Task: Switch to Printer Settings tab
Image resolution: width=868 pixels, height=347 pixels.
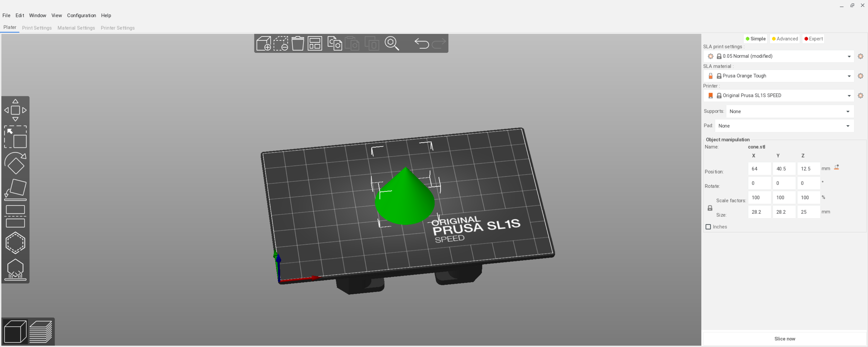Action: 118,28
